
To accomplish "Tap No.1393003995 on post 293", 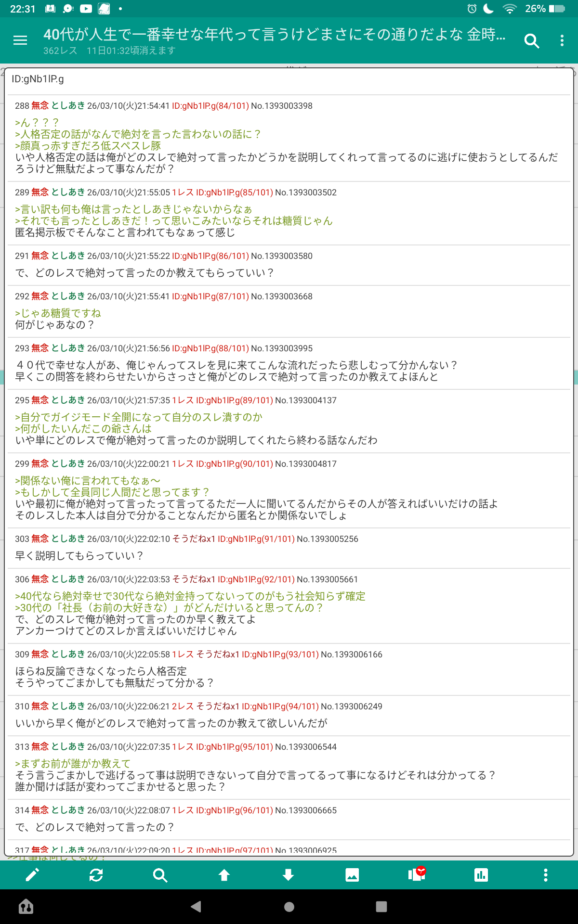I will pos(282,348).
